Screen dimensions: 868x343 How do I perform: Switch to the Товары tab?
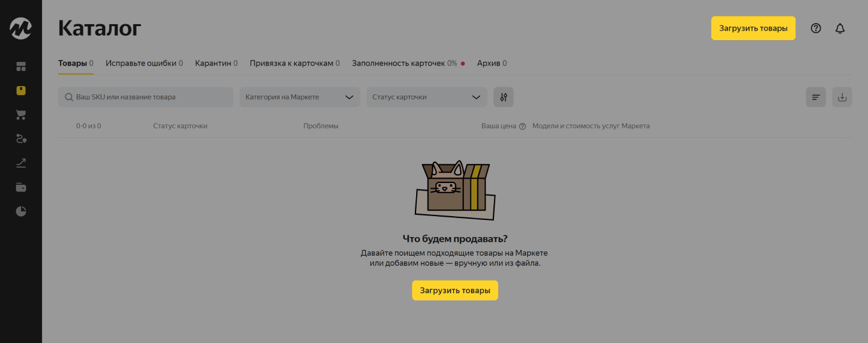tap(75, 63)
